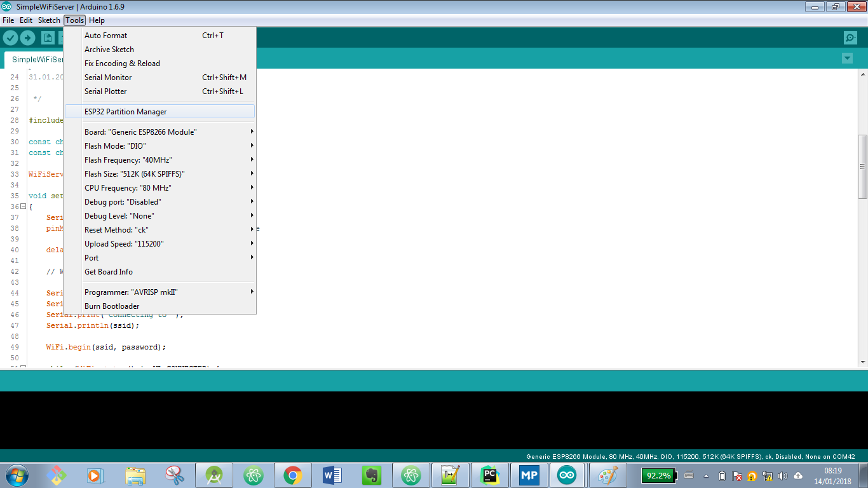Click line number 49 in the gutter

(x=15, y=347)
